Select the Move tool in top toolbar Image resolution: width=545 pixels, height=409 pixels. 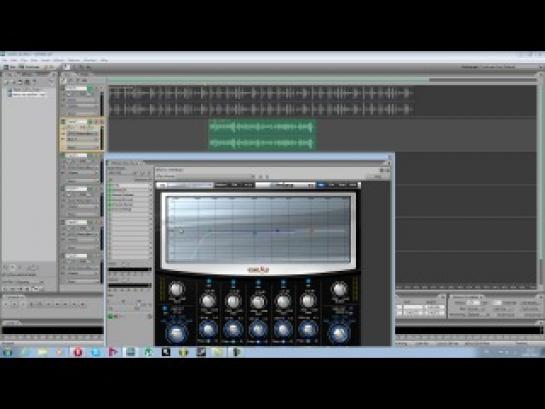(67, 67)
